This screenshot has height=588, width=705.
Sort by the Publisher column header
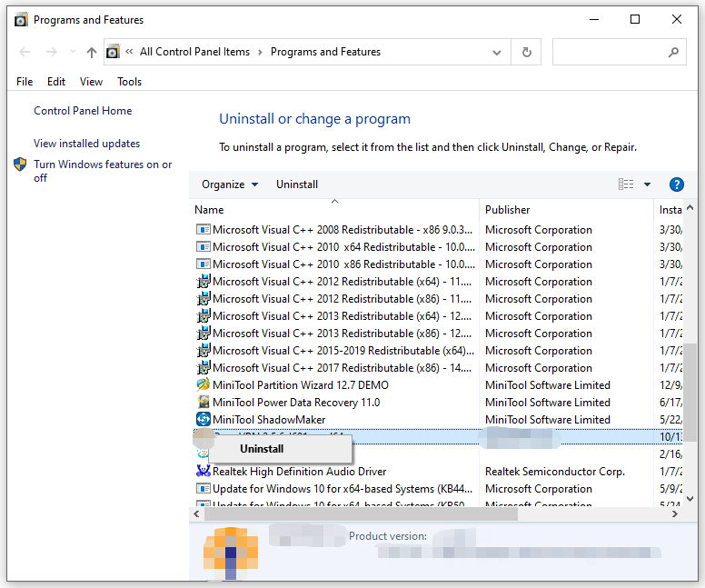[x=567, y=210]
